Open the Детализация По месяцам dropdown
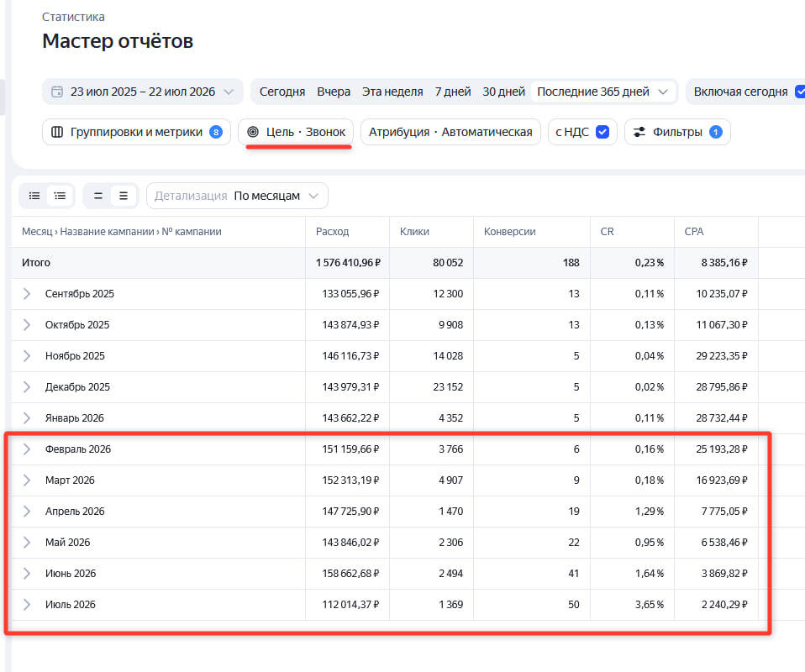Screen dimensions: 805x672 pos(237,196)
